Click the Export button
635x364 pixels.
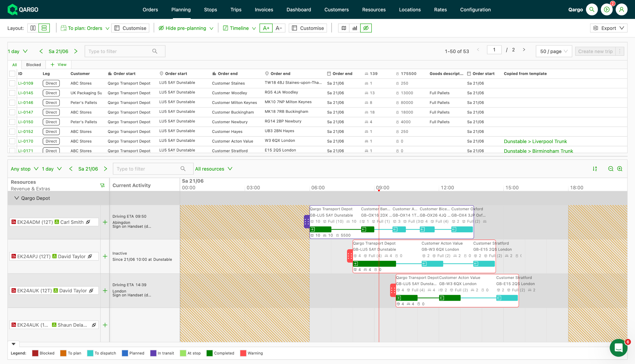pos(608,28)
